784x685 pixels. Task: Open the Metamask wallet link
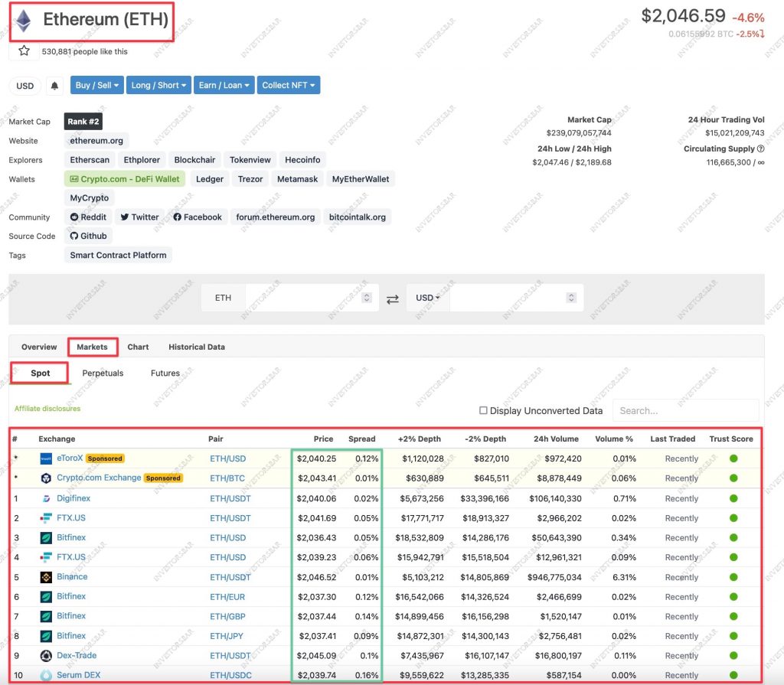(298, 179)
